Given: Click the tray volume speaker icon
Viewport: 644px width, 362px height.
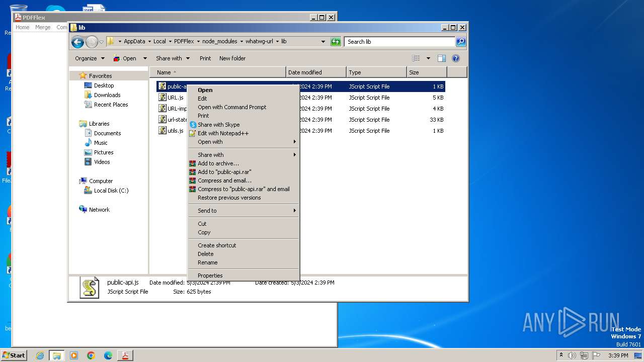Looking at the screenshot, I should point(572,355).
